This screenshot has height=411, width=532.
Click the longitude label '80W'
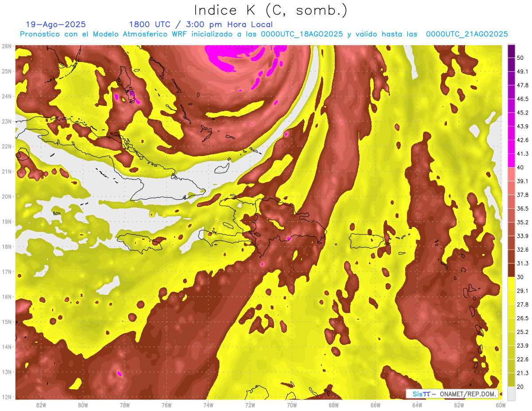coord(83,405)
